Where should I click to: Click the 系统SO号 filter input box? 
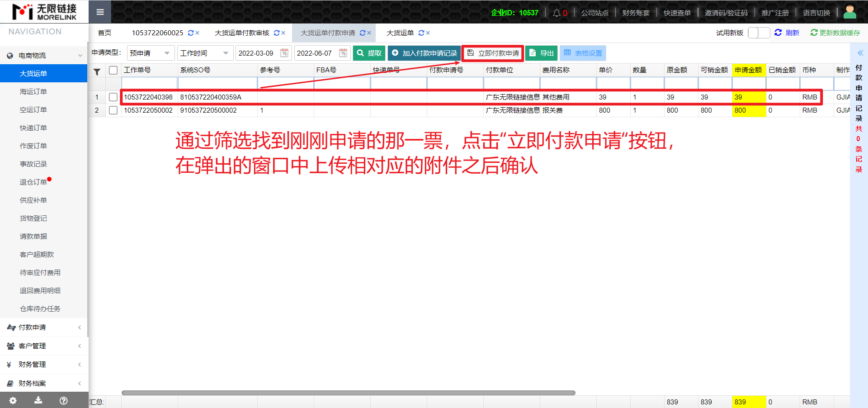click(x=218, y=83)
